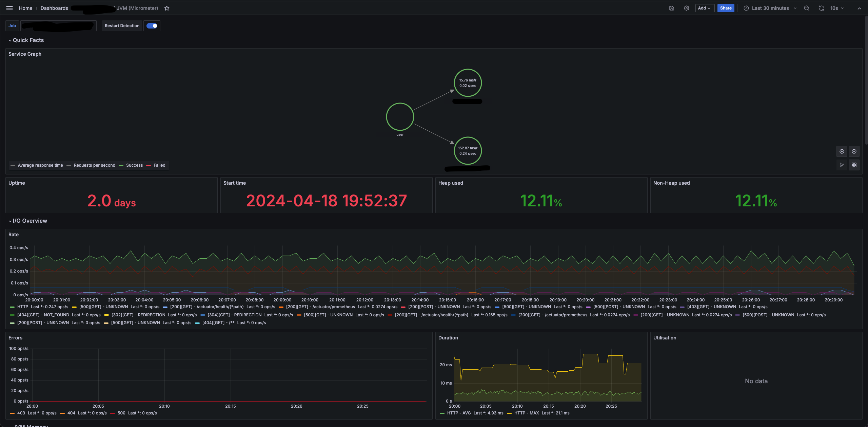This screenshot has width=868, height=427.
Task: Zoom out the time range
Action: 807,8
